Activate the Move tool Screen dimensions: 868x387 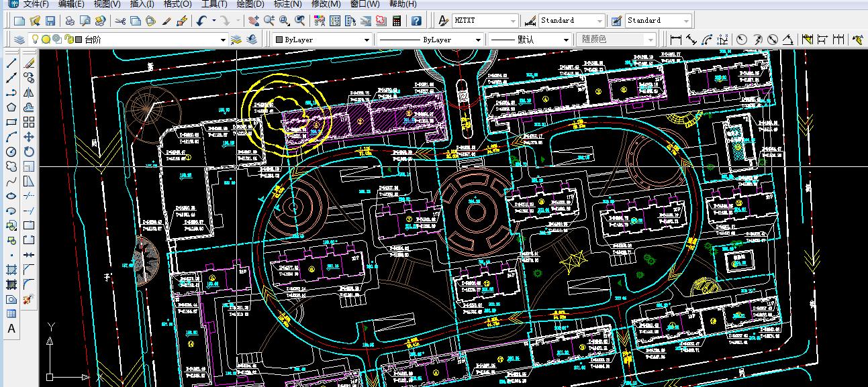click(x=29, y=137)
